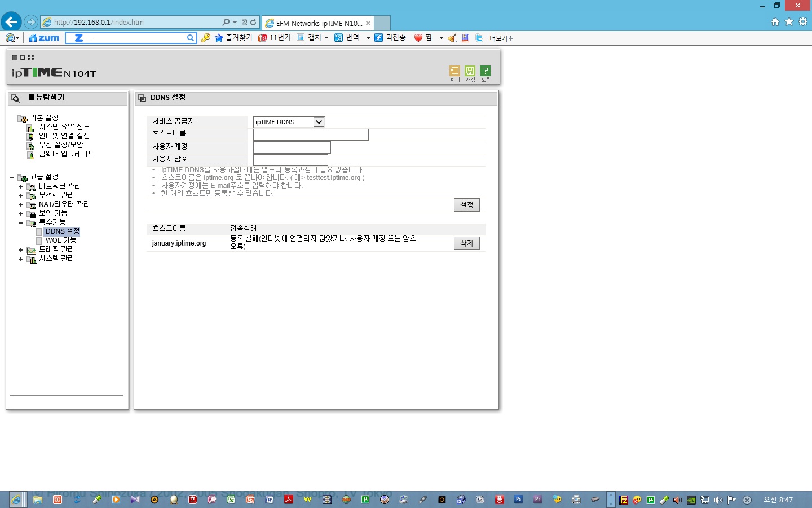
Task: Select the 시스템 요약 정보 menu item
Action: tap(64, 126)
